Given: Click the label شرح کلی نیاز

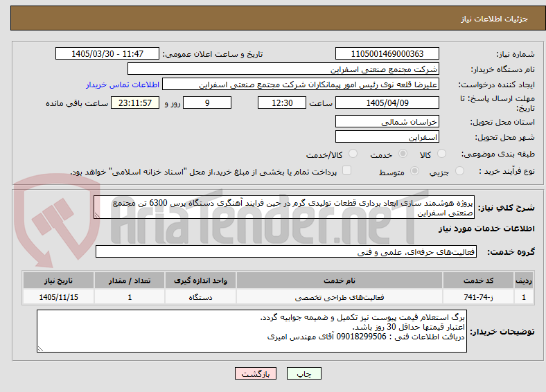Looking at the screenshot, I should click(506, 208).
